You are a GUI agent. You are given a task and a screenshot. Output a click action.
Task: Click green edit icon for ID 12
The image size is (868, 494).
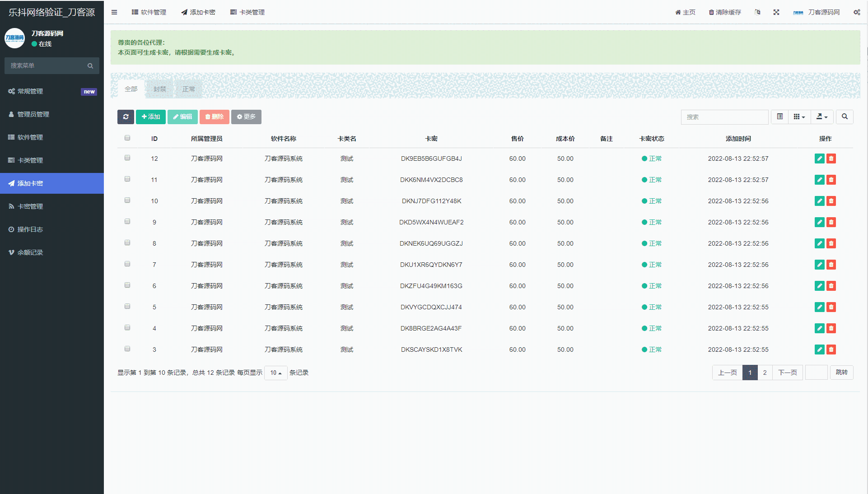[819, 158]
